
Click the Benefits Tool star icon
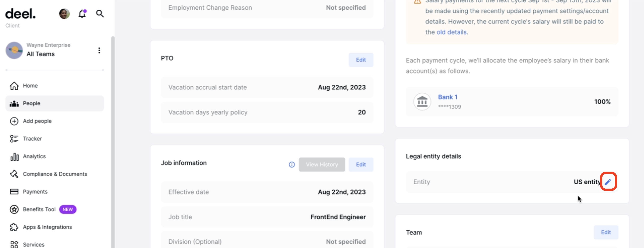coord(14,209)
